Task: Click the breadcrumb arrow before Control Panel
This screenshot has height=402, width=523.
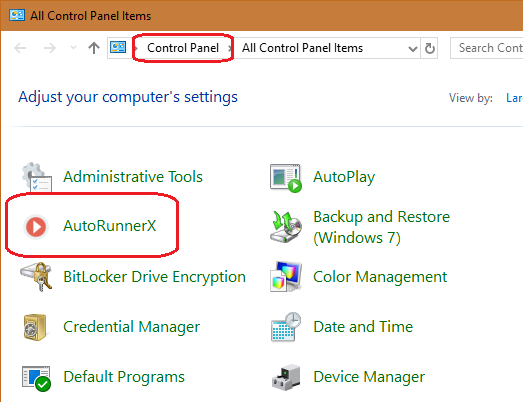Action: click(x=135, y=48)
